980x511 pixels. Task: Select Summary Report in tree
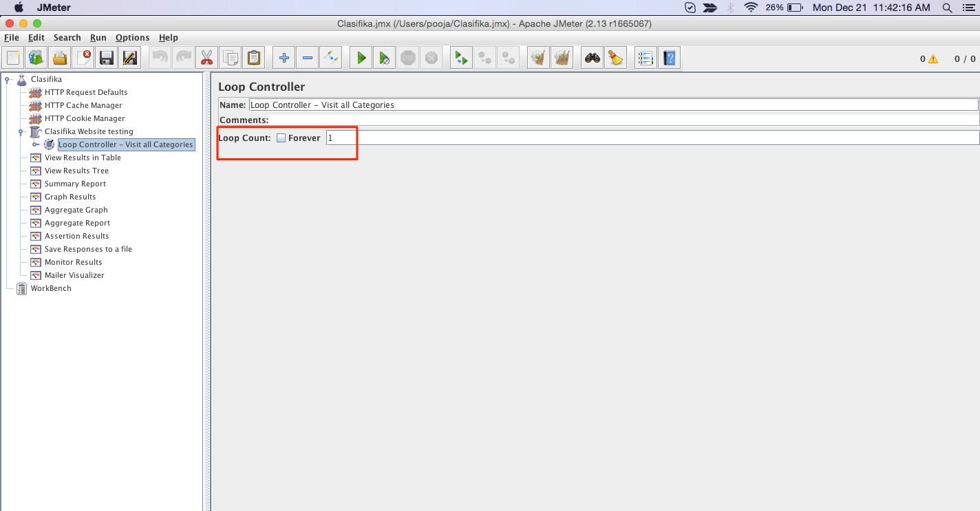pos(75,184)
